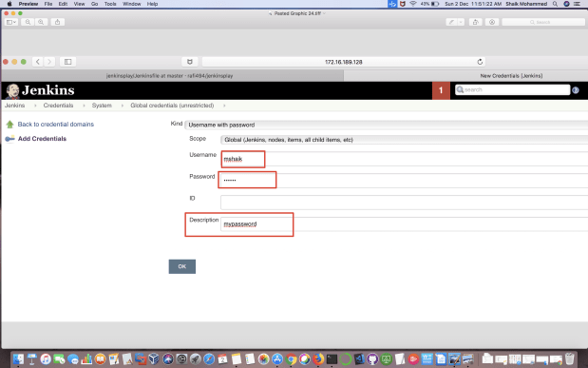
Task: Open the Kind dropdown Username with password
Action: click(386, 125)
